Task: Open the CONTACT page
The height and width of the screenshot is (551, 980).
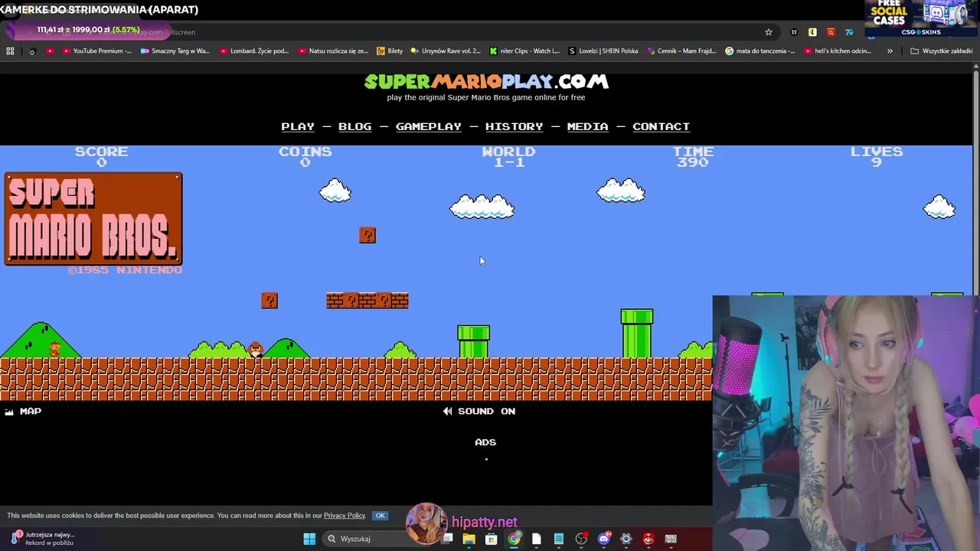Action: [x=661, y=126]
